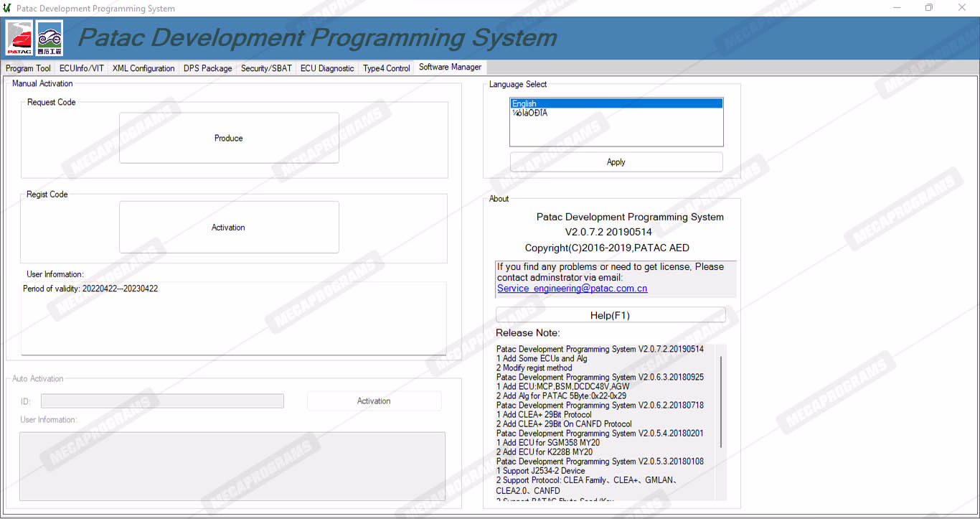Click the green car logo icon
Viewport: 980px width, 519px height.
50,38
